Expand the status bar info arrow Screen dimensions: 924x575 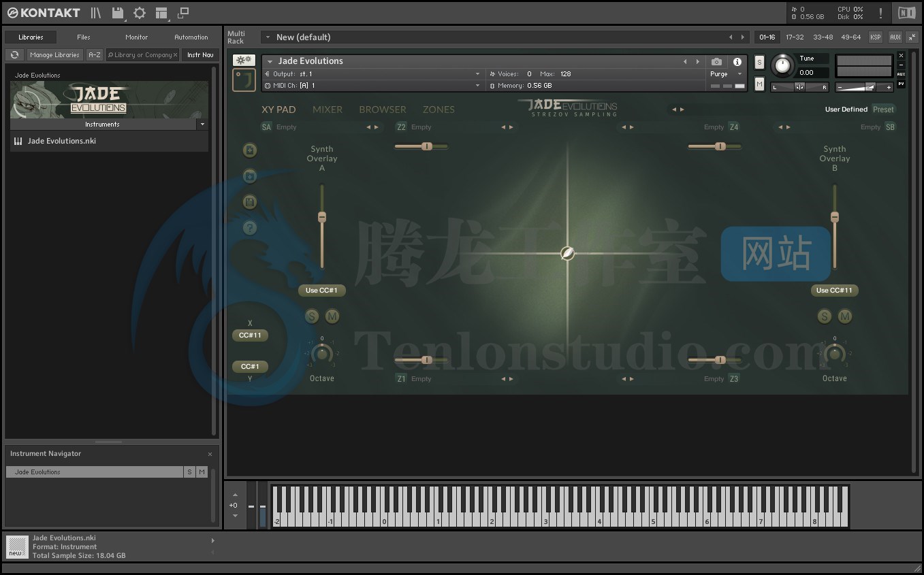212,541
